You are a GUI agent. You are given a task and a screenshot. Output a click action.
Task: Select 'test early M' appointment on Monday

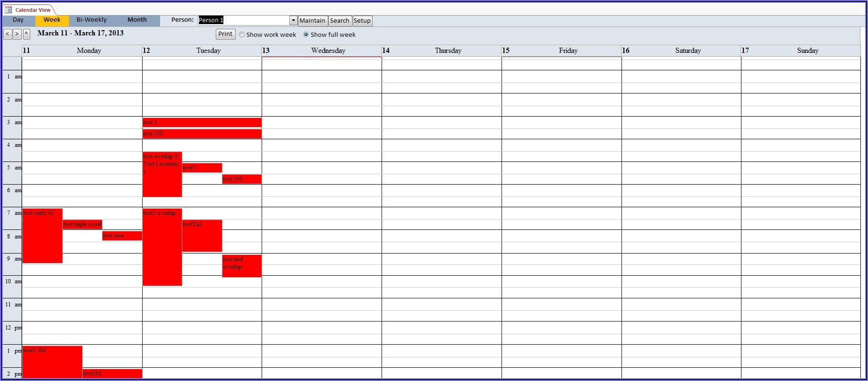(43, 236)
